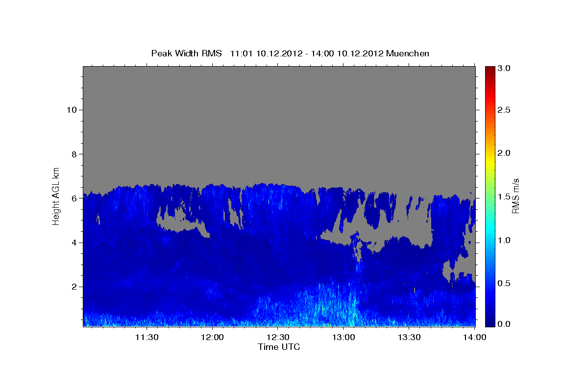588x392 pixels.
Task: Click the height axis label 4
Action: tap(73, 243)
